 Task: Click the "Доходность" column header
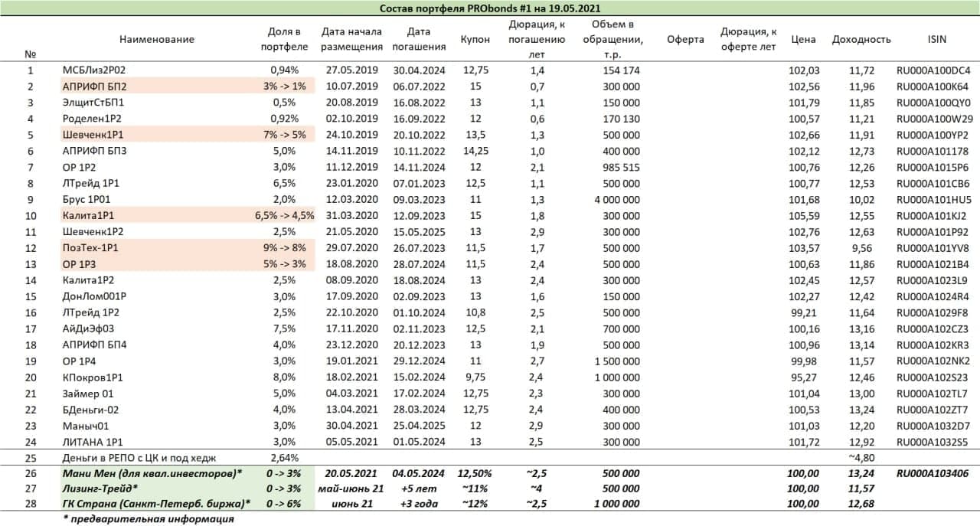(861, 39)
